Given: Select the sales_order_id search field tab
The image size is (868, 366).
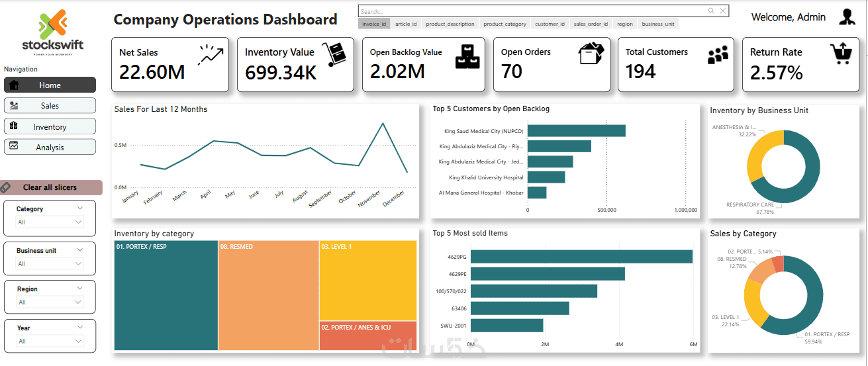Looking at the screenshot, I should click(591, 24).
